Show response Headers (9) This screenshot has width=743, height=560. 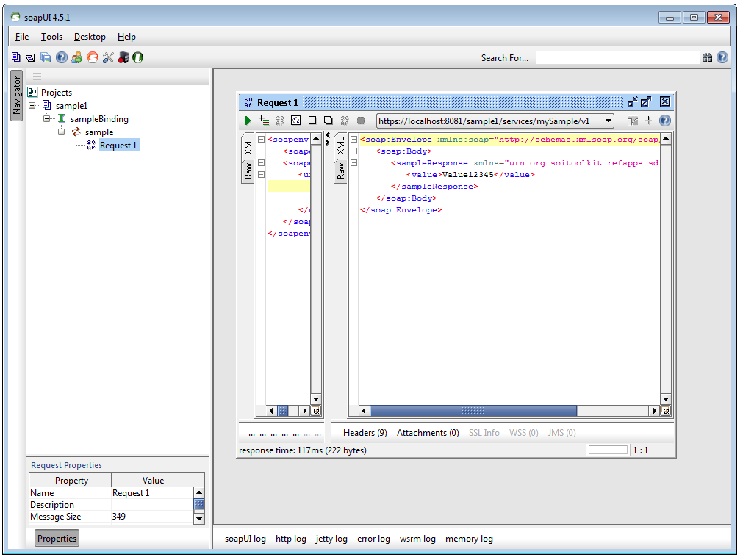tap(365, 433)
